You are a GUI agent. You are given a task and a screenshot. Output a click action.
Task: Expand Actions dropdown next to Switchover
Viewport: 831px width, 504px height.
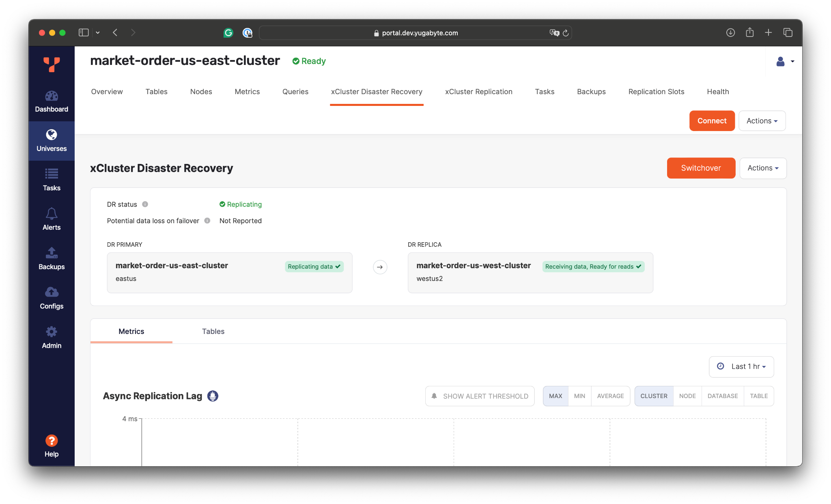click(x=763, y=168)
